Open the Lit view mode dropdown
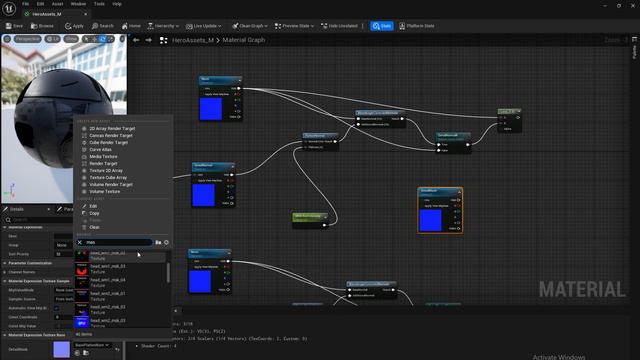This screenshot has width=640, height=360. point(52,39)
